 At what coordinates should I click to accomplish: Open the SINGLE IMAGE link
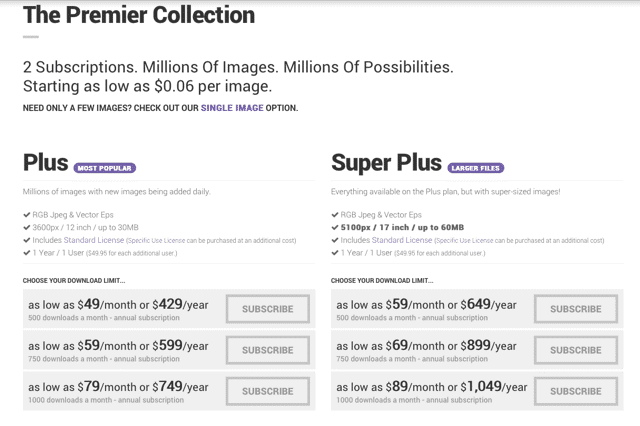[x=232, y=108]
